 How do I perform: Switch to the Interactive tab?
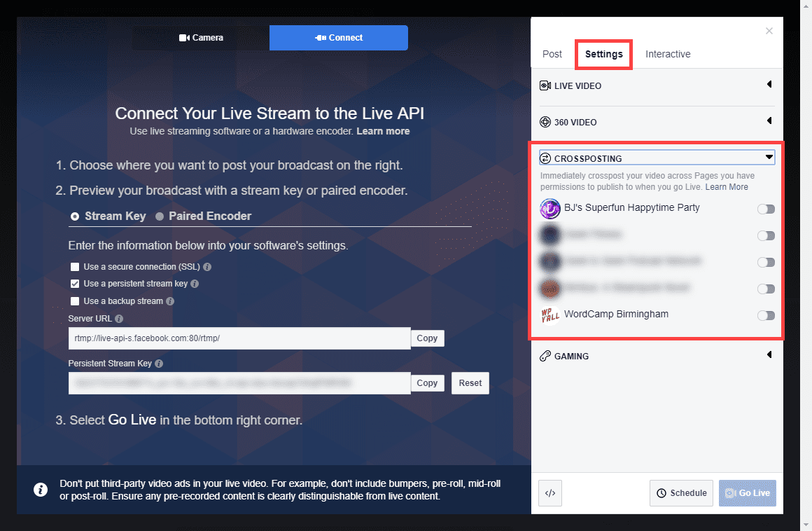click(x=667, y=54)
